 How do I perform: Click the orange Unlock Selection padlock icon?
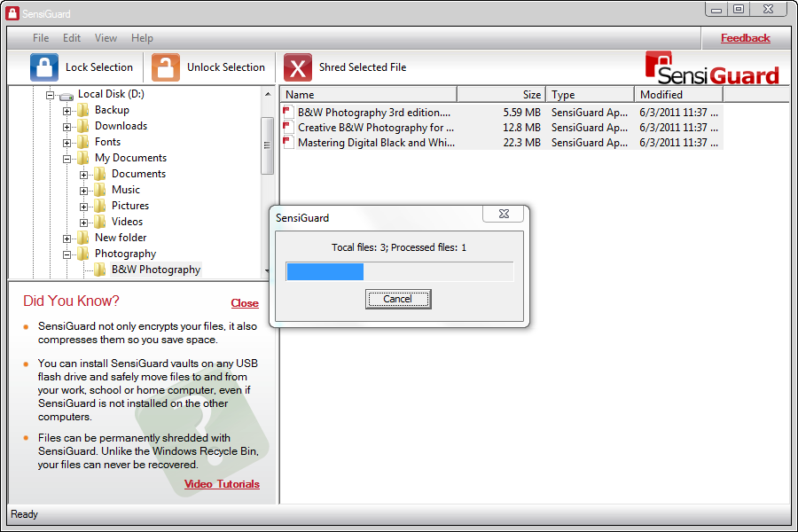[166, 67]
